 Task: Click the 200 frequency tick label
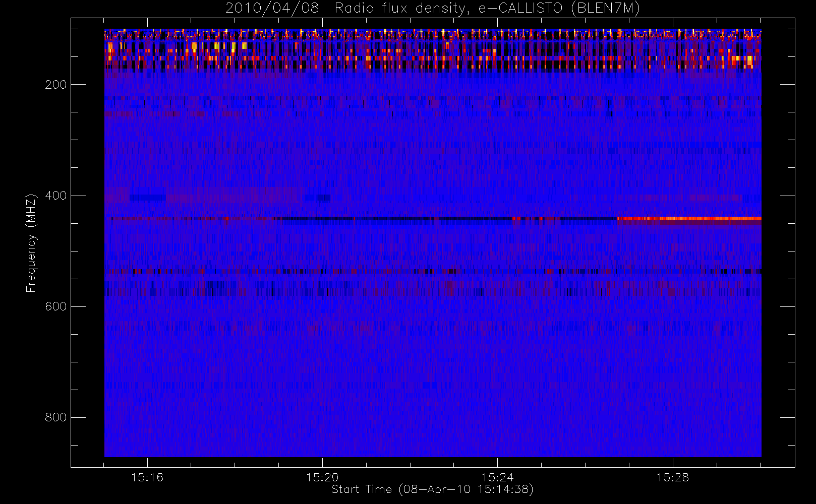coord(55,85)
